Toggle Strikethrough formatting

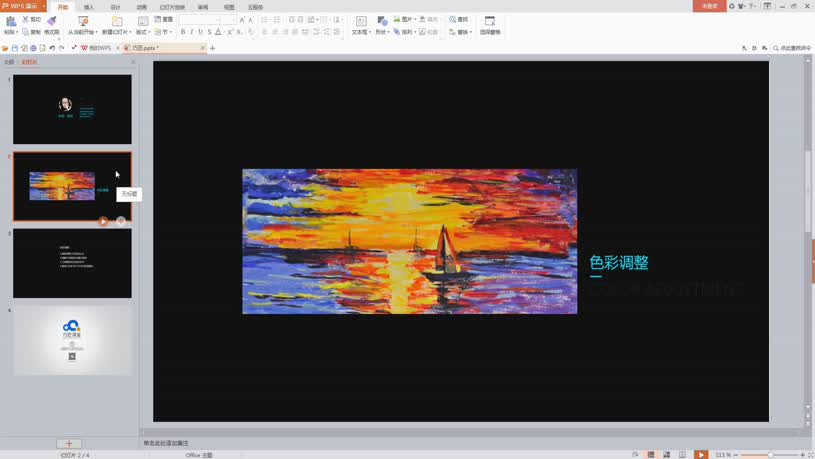[x=209, y=32]
